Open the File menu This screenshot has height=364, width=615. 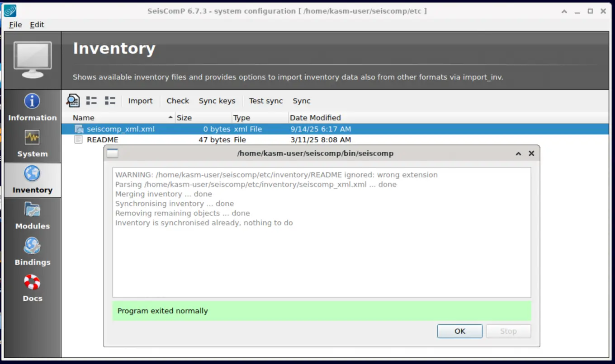point(15,25)
